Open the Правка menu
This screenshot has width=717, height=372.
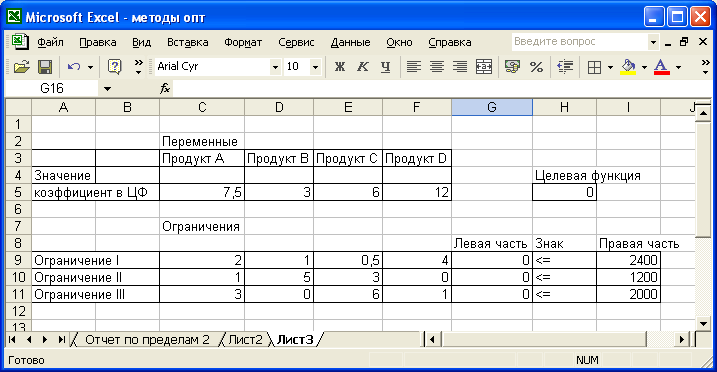click(97, 43)
